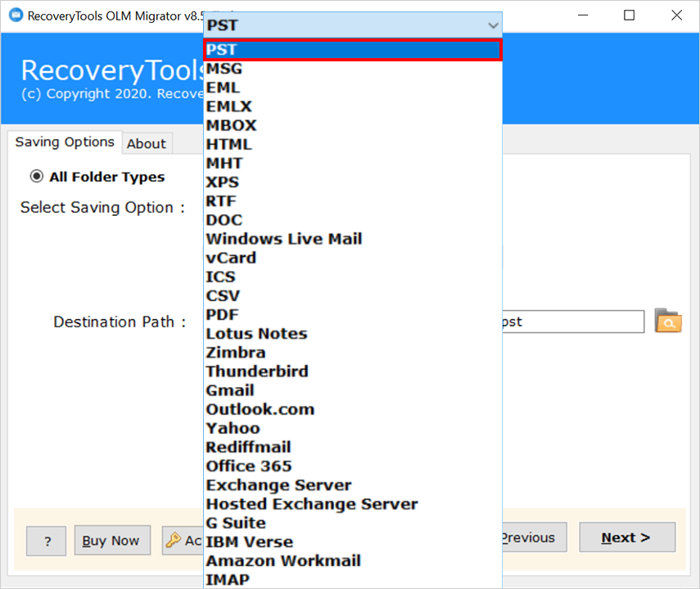Switch to the About tab
The width and height of the screenshot is (700, 589).
(147, 144)
